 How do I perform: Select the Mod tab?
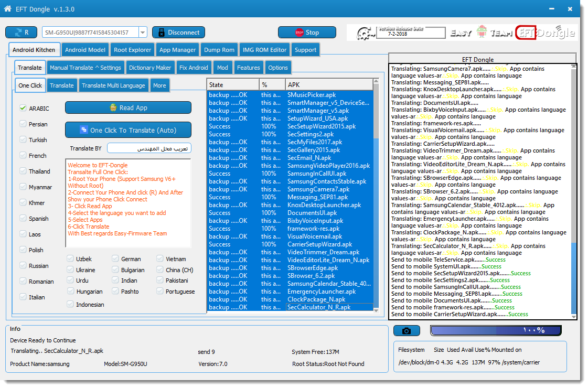222,68
